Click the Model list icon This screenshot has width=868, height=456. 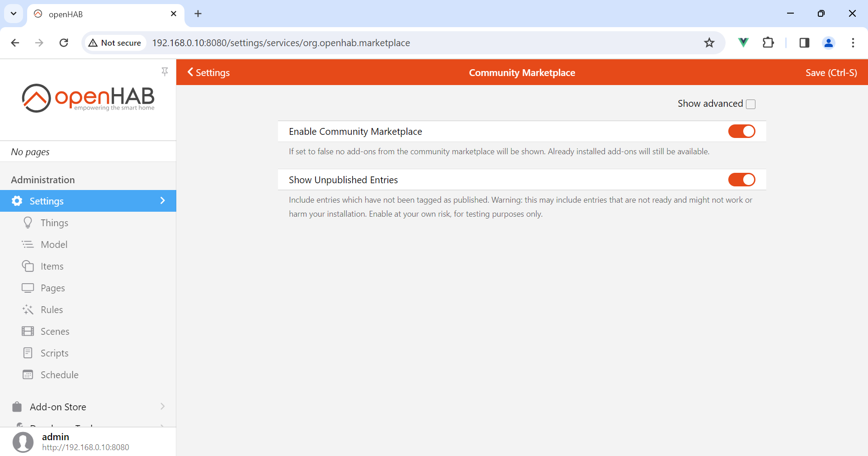pos(28,244)
